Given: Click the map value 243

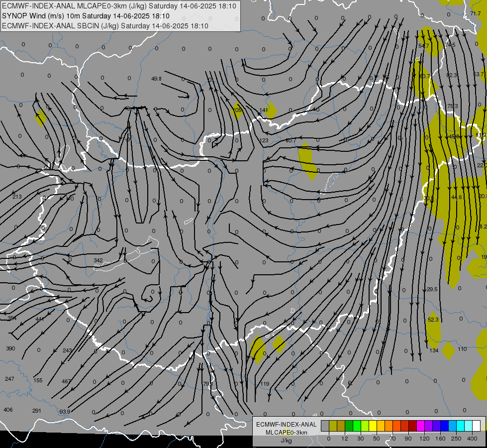Looking at the screenshot, I should (x=67, y=350).
